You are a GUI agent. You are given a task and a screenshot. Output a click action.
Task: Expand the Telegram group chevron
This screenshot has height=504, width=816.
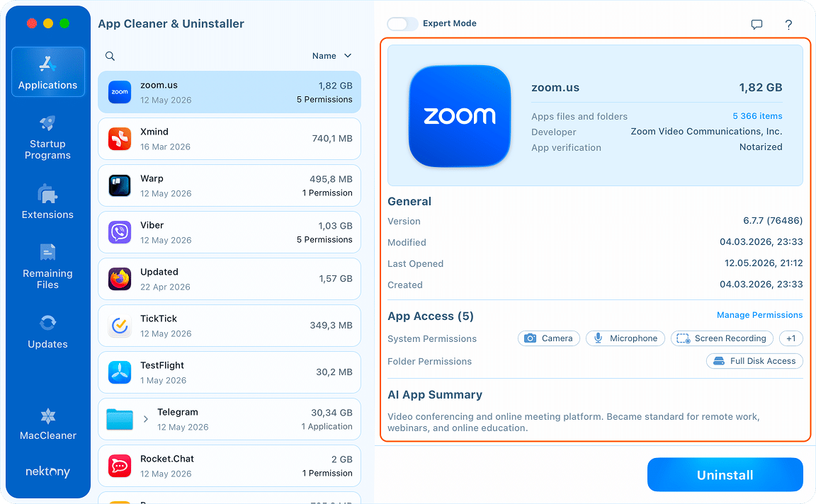pyautogui.click(x=146, y=419)
